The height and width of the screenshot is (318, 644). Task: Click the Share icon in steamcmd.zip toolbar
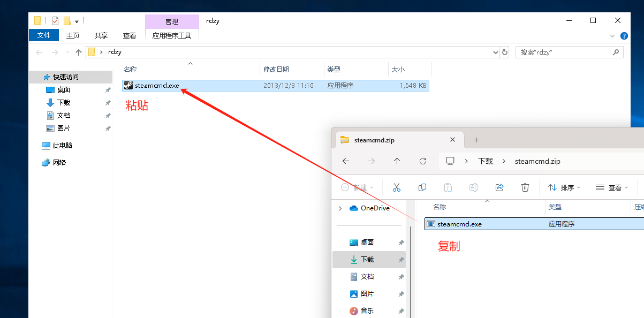pyautogui.click(x=499, y=187)
